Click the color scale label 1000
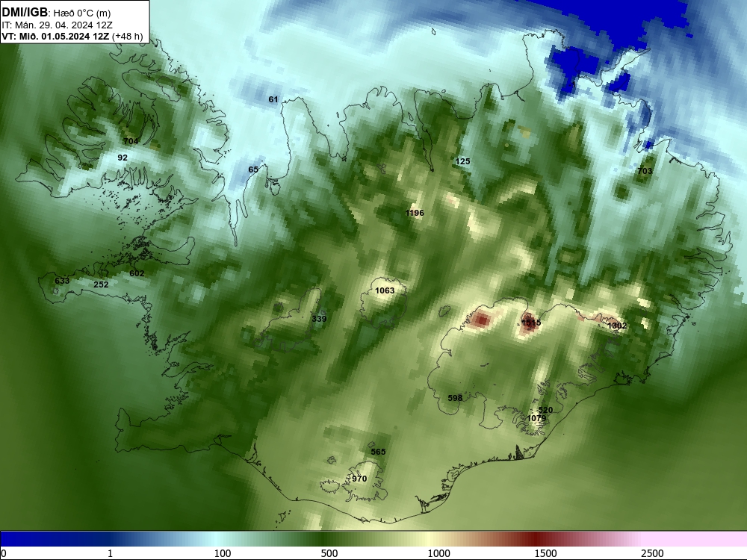 (x=438, y=553)
